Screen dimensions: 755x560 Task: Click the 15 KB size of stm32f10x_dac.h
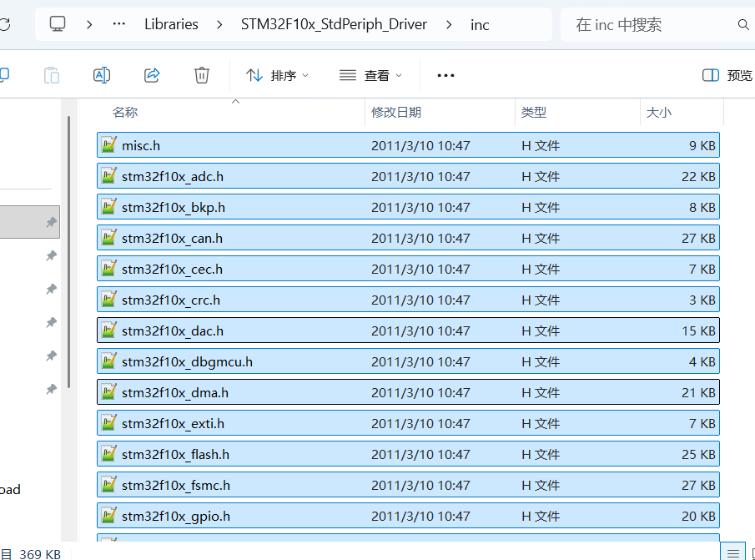(x=698, y=330)
